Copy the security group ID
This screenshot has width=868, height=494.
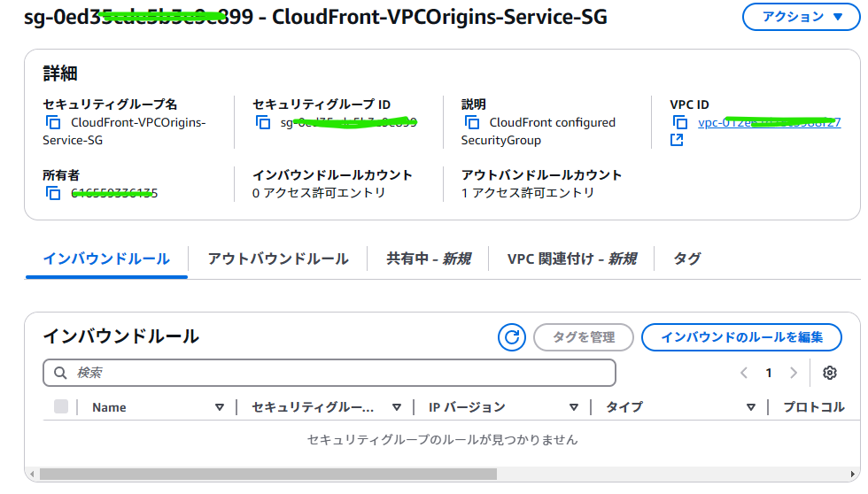point(263,122)
